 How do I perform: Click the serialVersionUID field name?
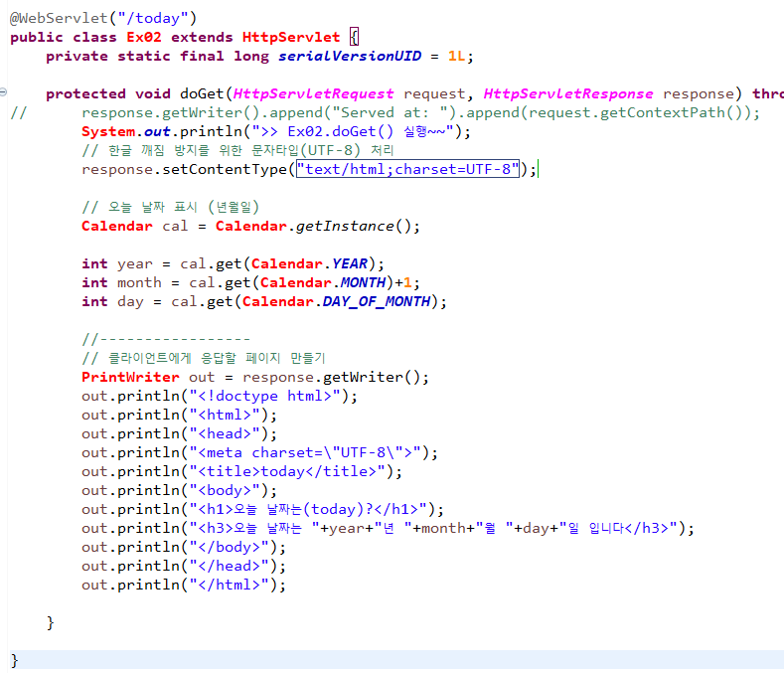pos(350,56)
